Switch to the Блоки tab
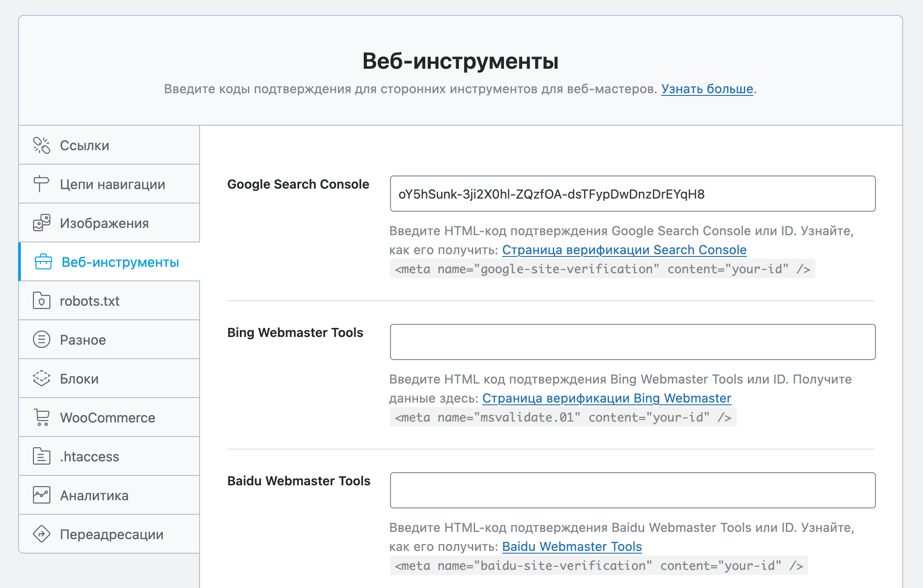 (x=109, y=379)
